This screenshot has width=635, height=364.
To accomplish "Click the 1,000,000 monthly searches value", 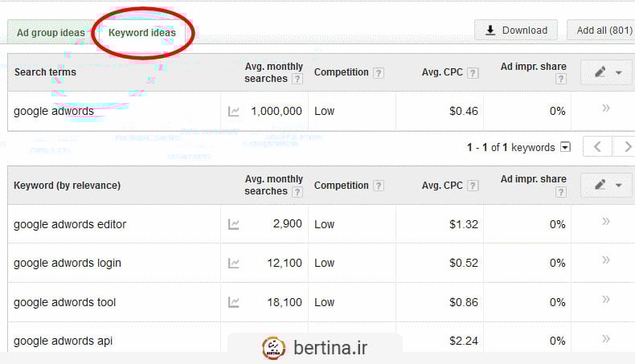I will tap(277, 111).
